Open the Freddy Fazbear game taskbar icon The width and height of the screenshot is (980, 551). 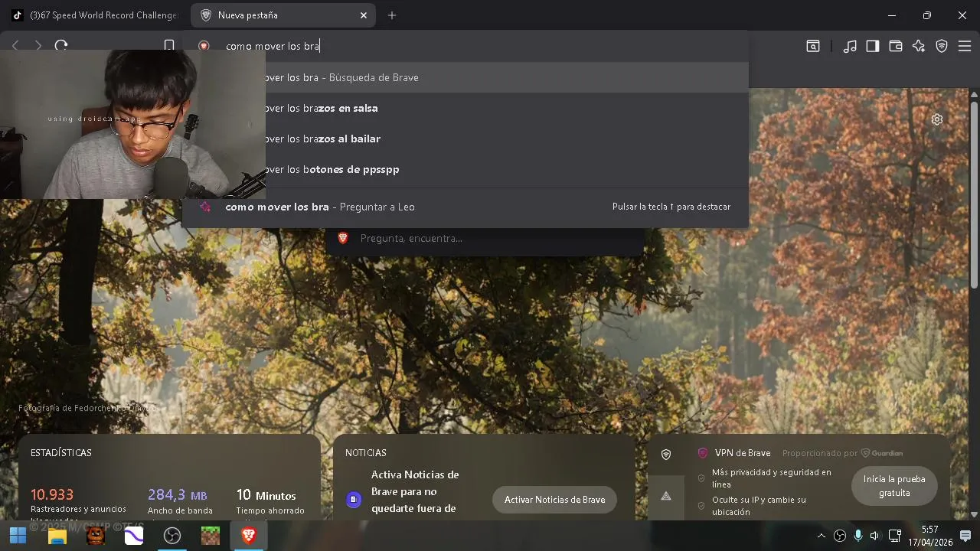(x=95, y=536)
